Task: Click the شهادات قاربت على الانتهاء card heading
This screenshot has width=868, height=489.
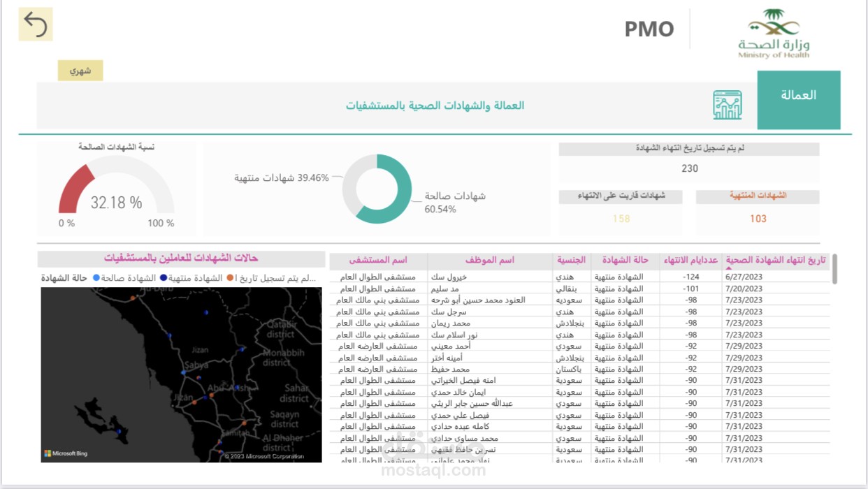Action: pos(621,196)
